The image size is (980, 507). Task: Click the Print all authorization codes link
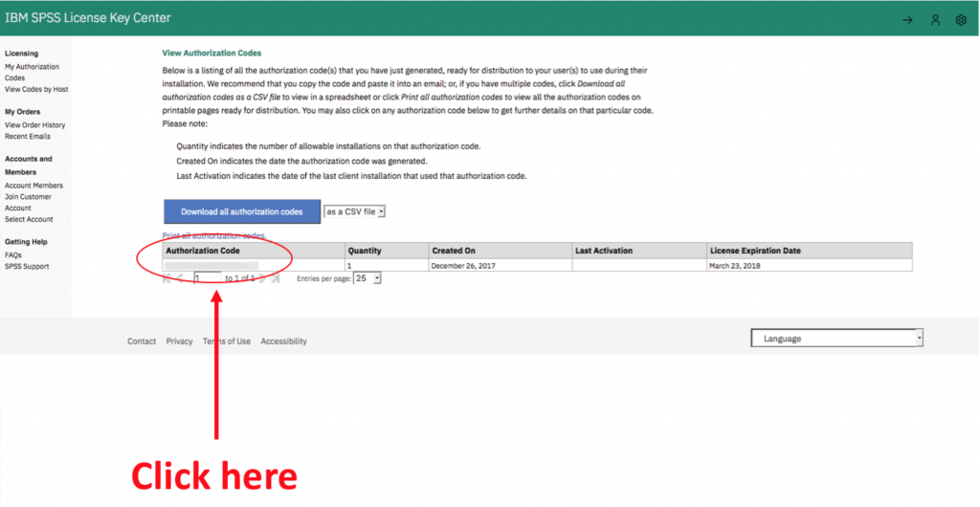213,235
